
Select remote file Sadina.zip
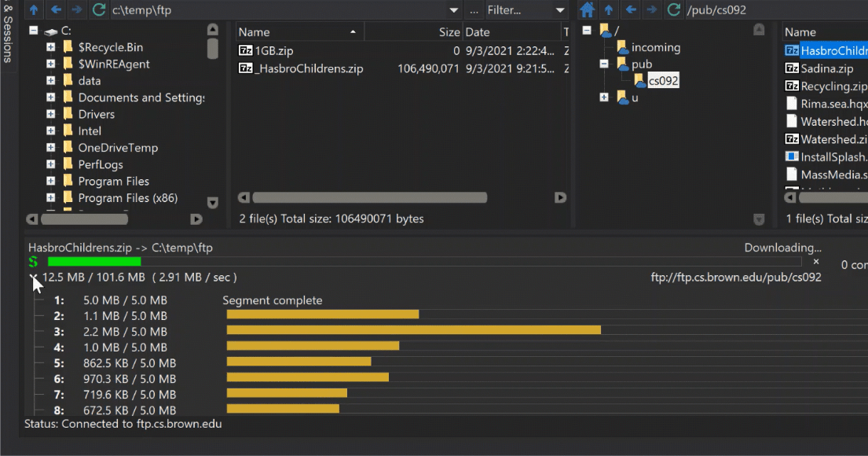pyautogui.click(x=827, y=68)
